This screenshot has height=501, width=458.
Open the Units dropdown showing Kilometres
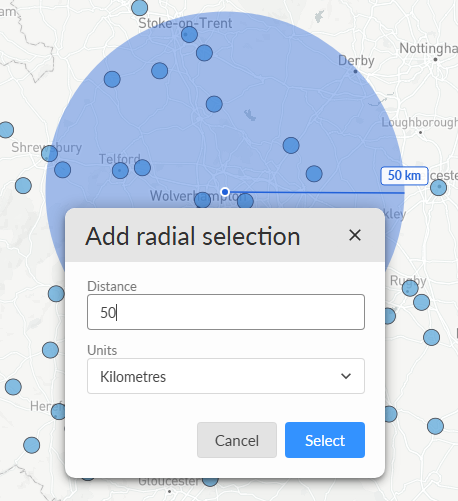(226, 376)
